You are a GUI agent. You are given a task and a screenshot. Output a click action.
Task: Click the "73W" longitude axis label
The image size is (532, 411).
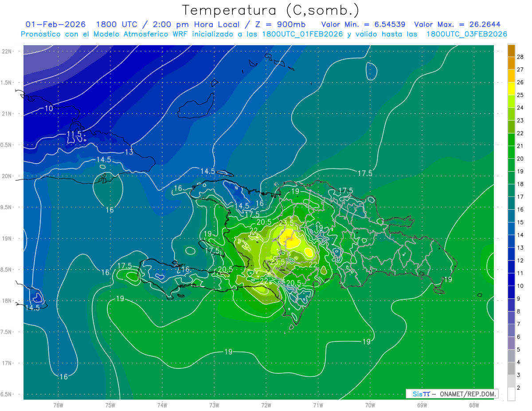click(x=214, y=405)
